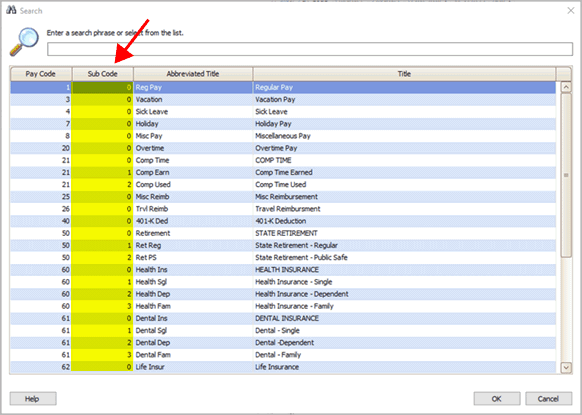Click the scroll down arrow button

[566, 367]
